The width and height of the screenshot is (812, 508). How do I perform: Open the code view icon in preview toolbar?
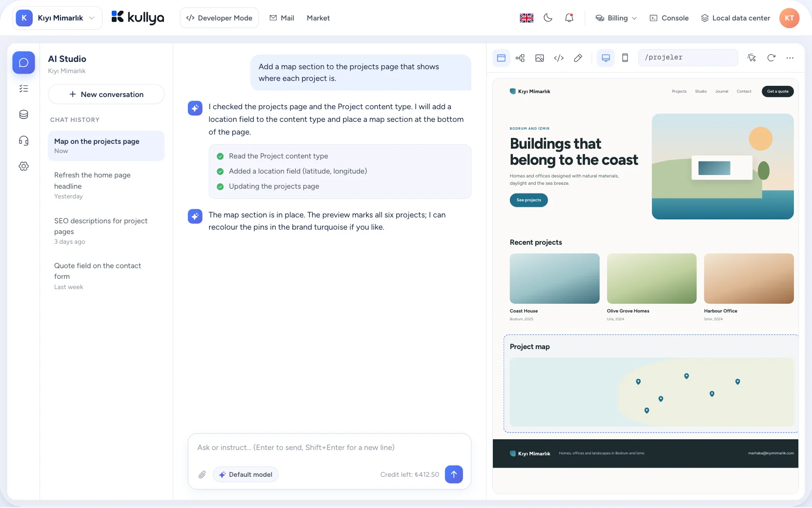coord(559,58)
